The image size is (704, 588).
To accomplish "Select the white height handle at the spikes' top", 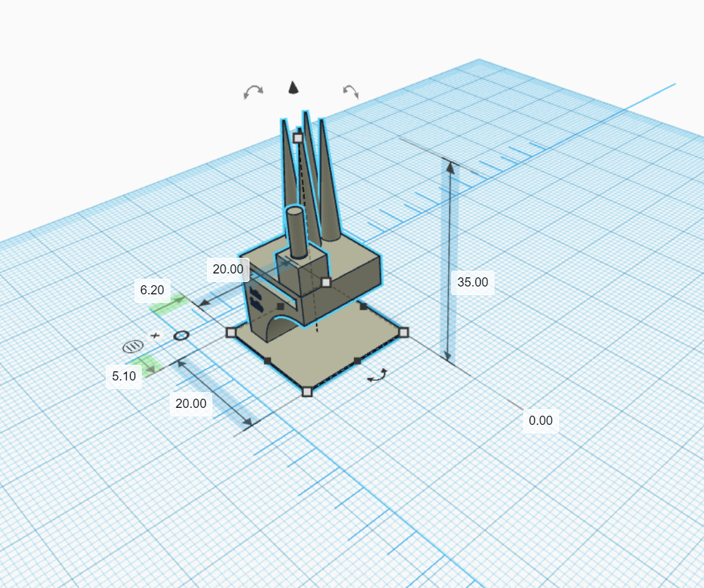I will pyautogui.click(x=298, y=138).
